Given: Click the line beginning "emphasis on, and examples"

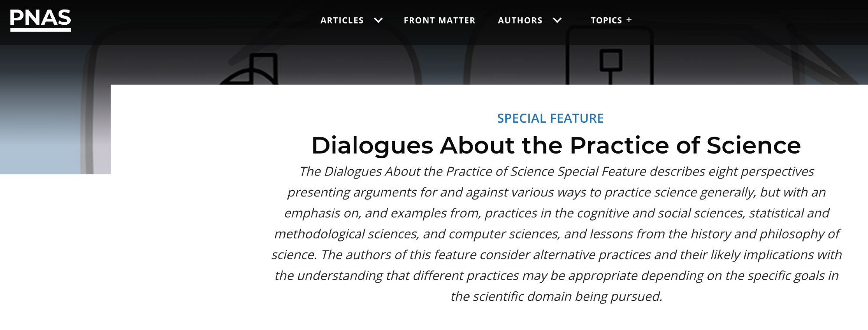Looking at the screenshot, I should tap(556, 213).
